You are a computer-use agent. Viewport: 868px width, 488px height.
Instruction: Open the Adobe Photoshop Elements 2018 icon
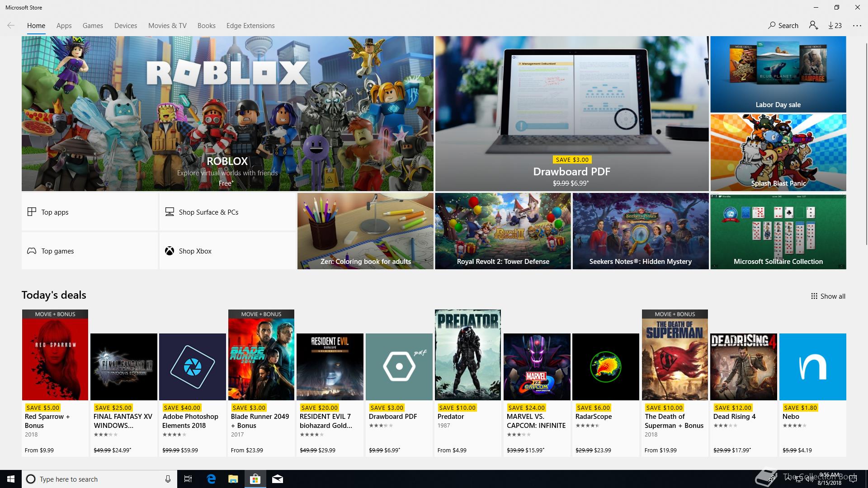pyautogui.click(x=193, y=367)
